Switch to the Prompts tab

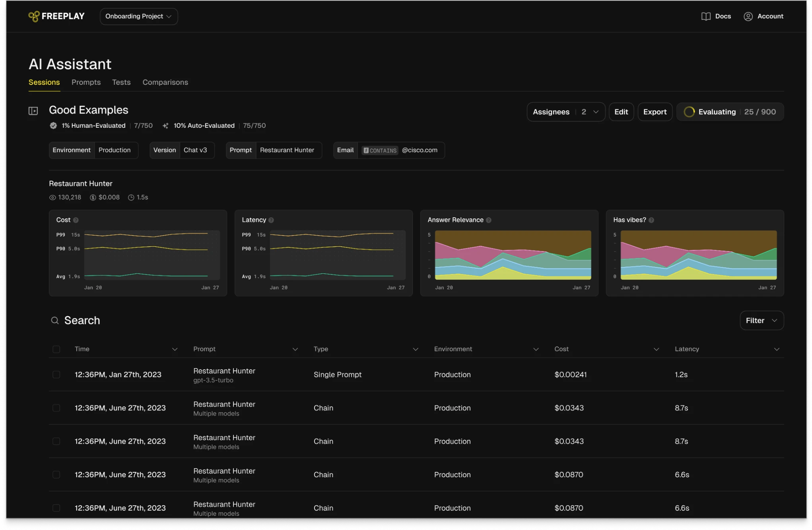86,82
